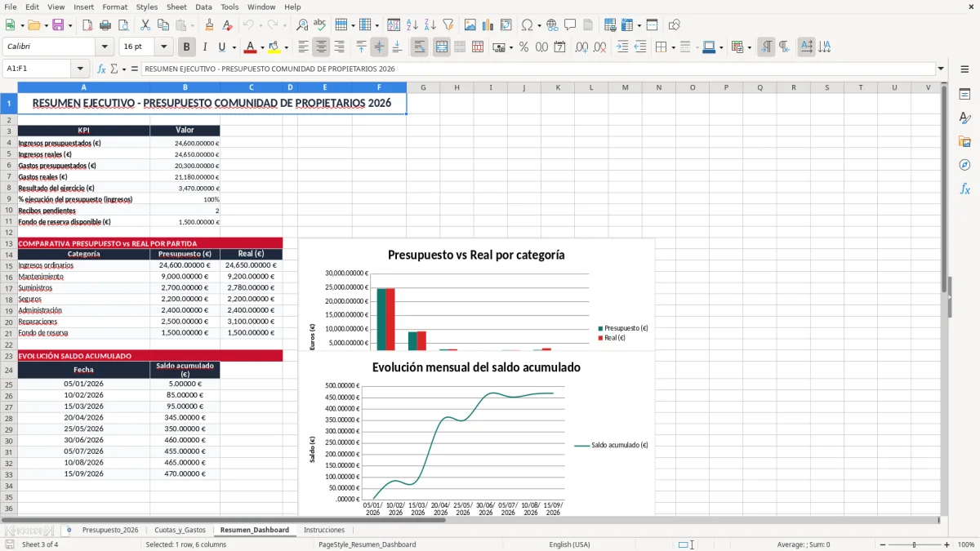Screen dimensions: 980x551
Task: Clear direct formatting
Action: (228, 25)
